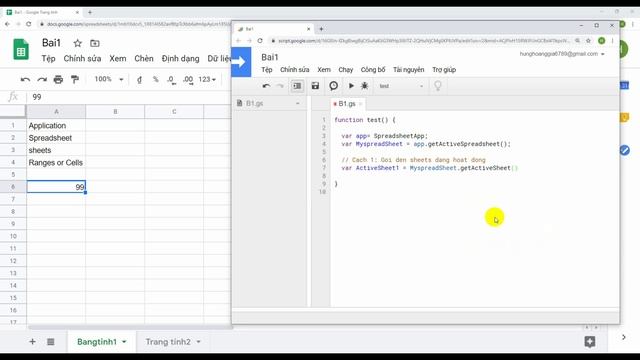
Task: Click the Explore button in Sheets
Action: coord(589,342)
